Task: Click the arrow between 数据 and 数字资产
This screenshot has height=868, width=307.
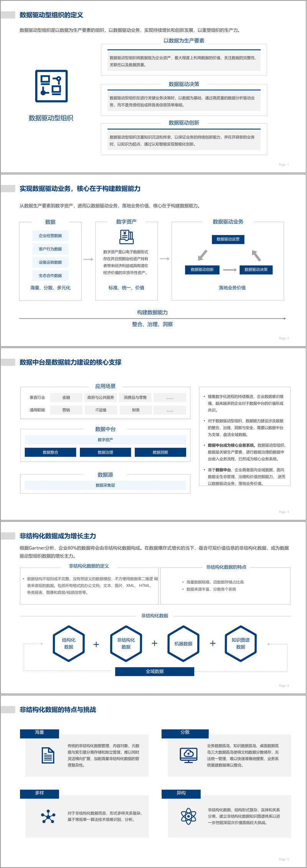Action: pyautogui.click(x=89, y=259)
